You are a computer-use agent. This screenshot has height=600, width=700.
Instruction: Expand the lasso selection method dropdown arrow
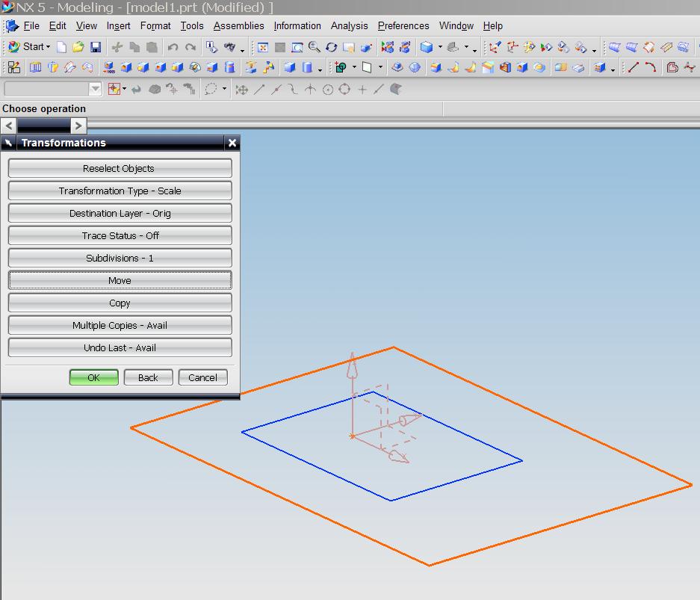[x=224, y=89]
